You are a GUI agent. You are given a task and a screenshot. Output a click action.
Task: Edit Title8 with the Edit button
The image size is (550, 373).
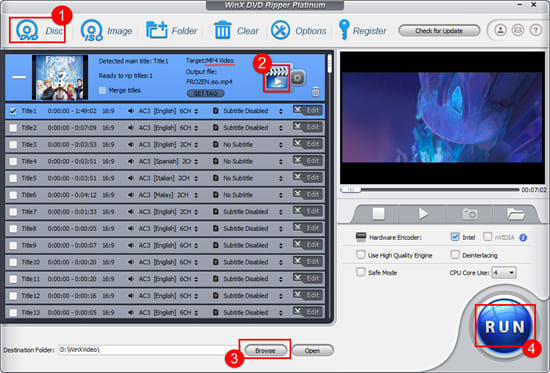(308, 228)
